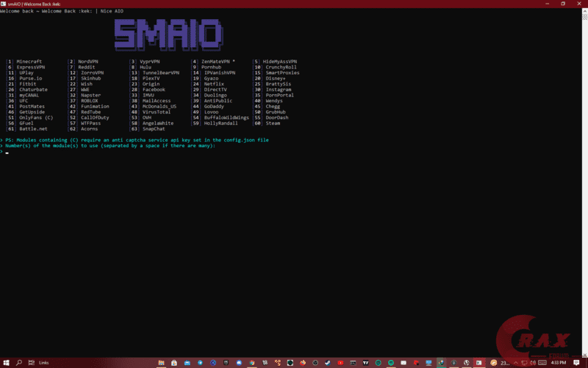Click the smAIO window title bar icon
This screenshot has width=588, height=368.
coord(3,4)
